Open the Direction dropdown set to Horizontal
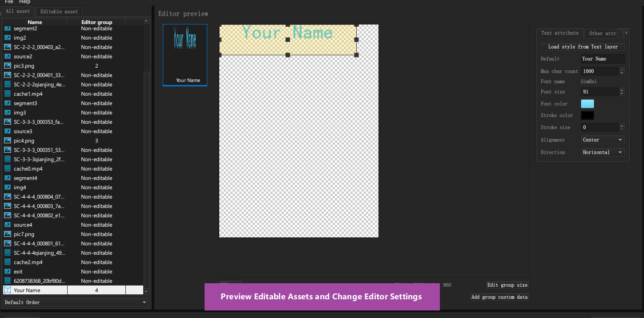 click(603, 152)
